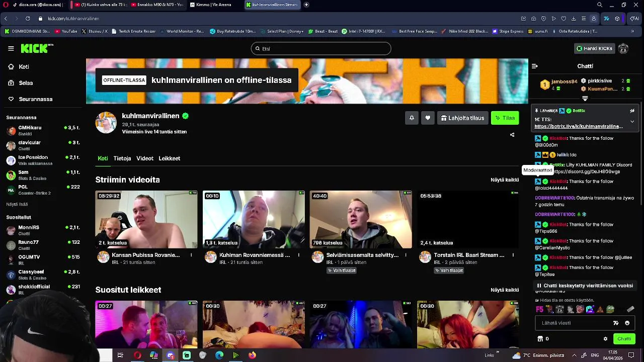644x362 pixels.
Task: Open the chat shop icon
Action: click(540, 339)
